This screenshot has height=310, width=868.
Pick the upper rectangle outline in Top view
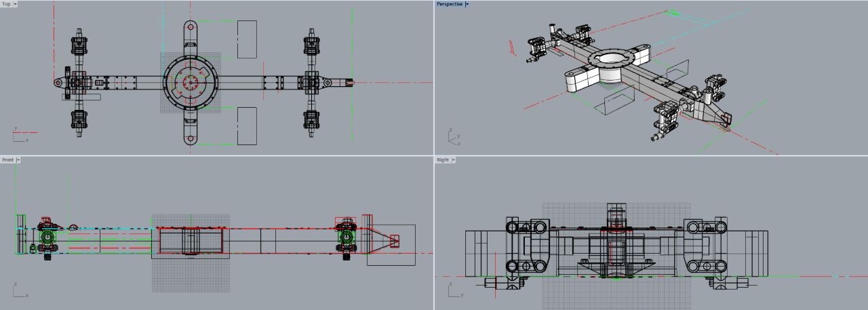247,39
